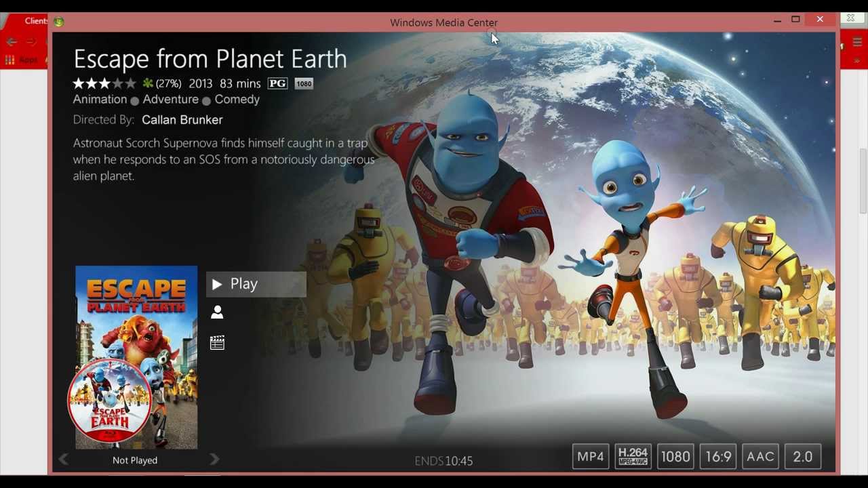Open the browser hamburger menu
Screen dimensions: 868x488
click(x=857, y=43)
